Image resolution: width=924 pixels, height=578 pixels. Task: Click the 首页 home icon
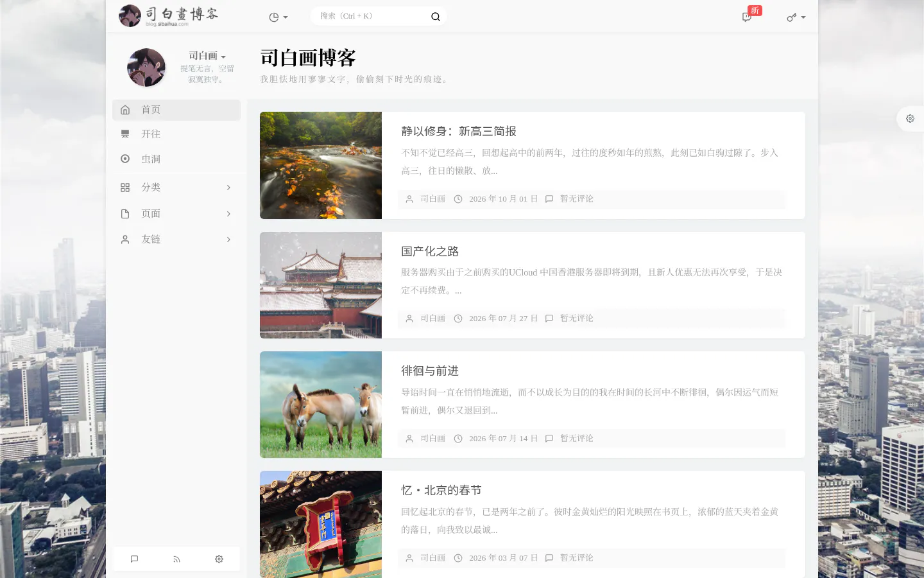[x=125, y=110]
